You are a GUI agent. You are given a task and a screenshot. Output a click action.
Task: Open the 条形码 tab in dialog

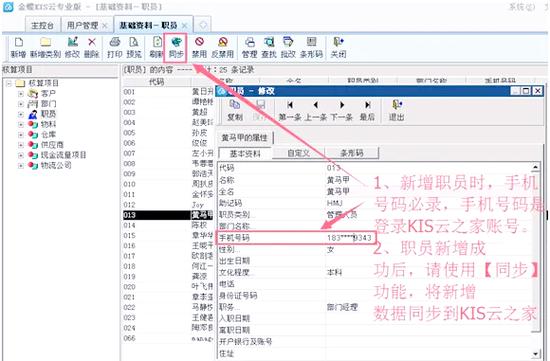click(x=352, y=153)
